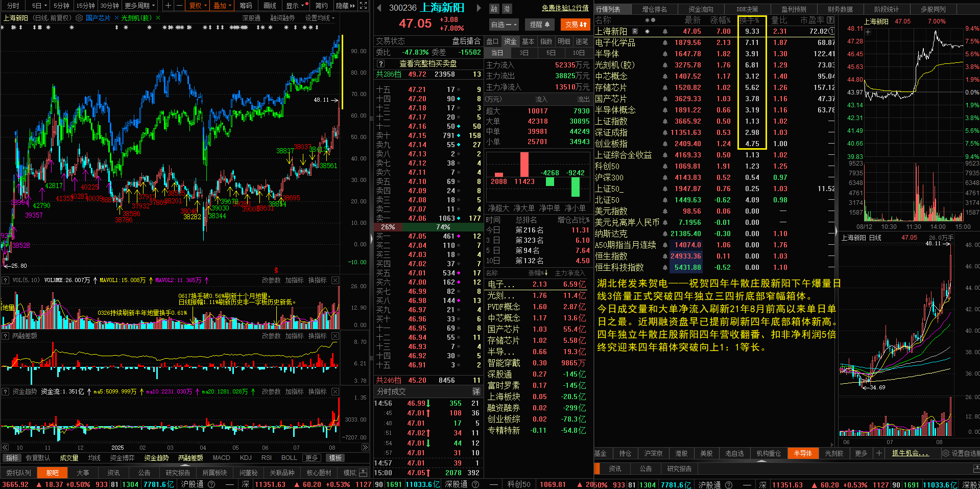Screen dimensions: 980x489
Task: Remove the 国产芯片 overlay with its X
Action: coord(116,18)
